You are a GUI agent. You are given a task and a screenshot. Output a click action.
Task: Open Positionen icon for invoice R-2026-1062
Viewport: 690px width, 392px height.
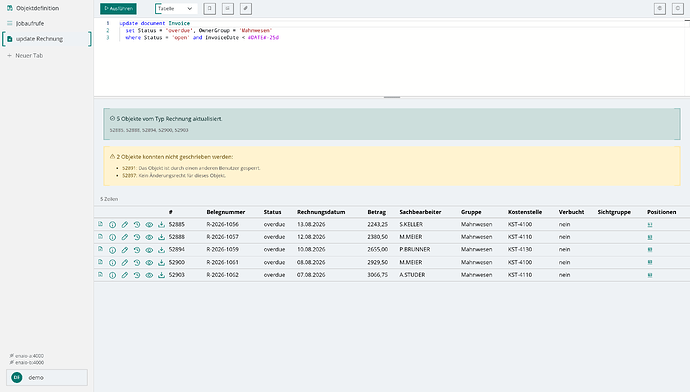(650, 275)
